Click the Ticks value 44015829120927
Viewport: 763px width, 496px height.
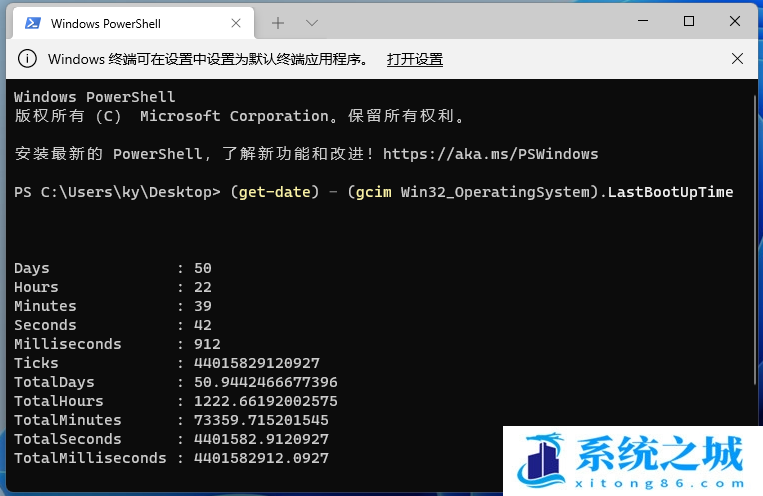coord(258,363)
